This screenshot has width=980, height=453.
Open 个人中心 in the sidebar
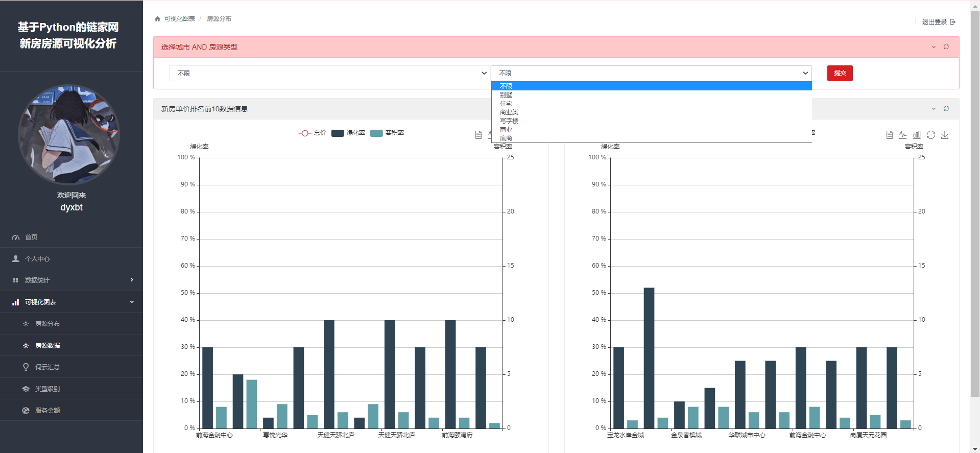(71, 259)
